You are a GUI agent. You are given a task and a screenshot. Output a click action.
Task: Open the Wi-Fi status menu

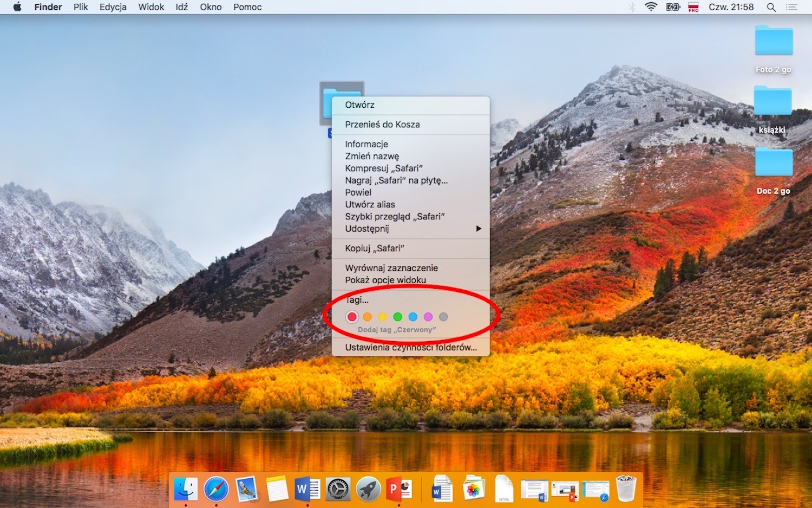651,7
